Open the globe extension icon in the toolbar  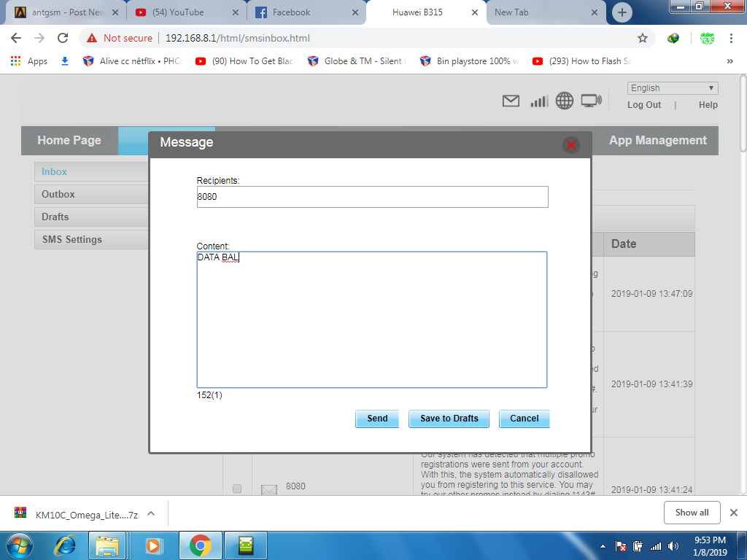(673, 38)
